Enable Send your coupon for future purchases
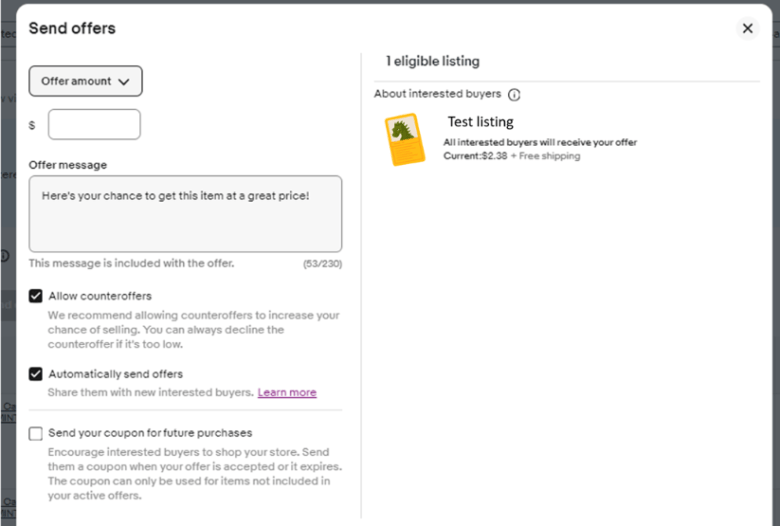Image resolution: width=780 pixels, height=526 pixels. [36, 433]
